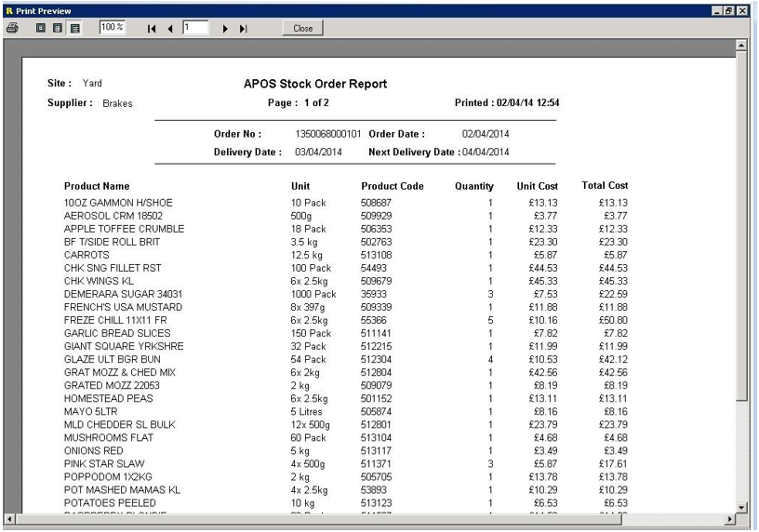Click the printer icon to print report
This screenshot has height=532, width=759.
tap(12, 29)
